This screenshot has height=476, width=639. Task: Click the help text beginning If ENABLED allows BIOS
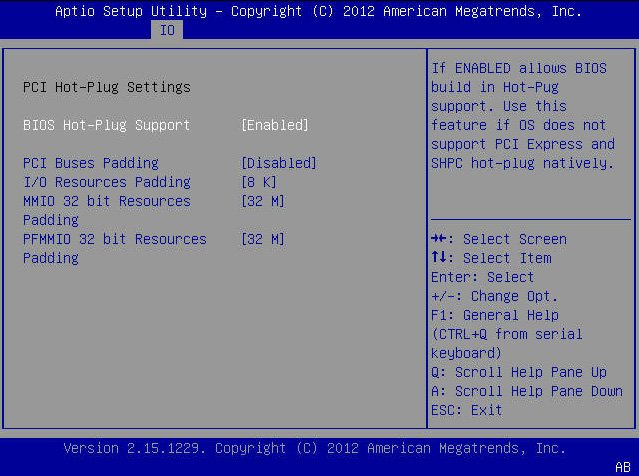point(523,116)
